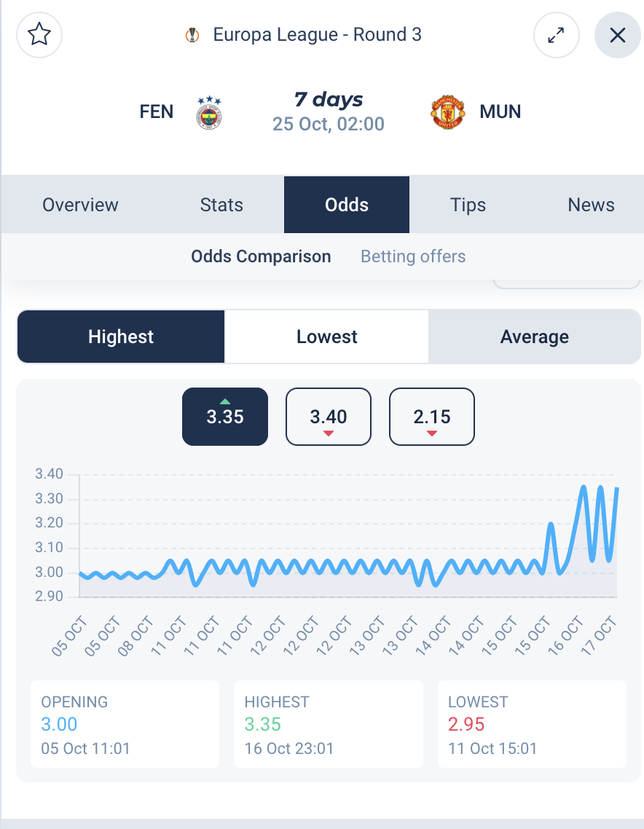Toggle chart to Lowest odds
The width and height of the screenshot is (644, 829).
327,337
